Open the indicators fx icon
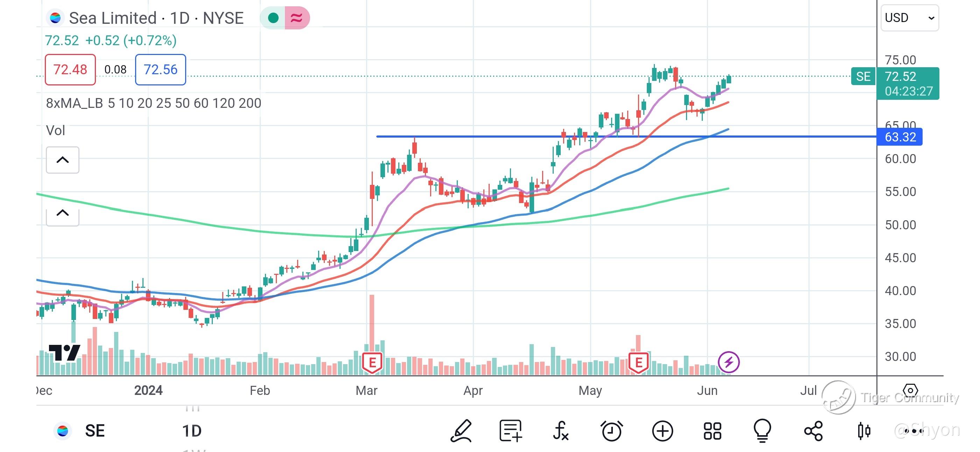Screen dimensions: 980x452 coord(561,431)
